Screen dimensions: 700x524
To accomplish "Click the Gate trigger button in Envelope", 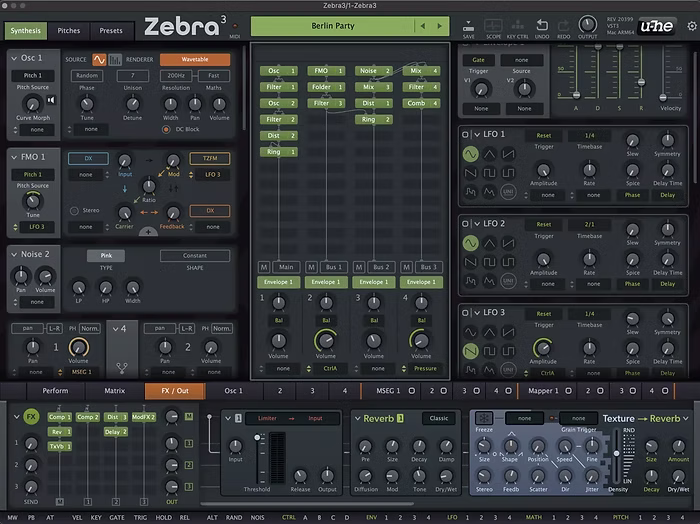I will coord(478,60).
